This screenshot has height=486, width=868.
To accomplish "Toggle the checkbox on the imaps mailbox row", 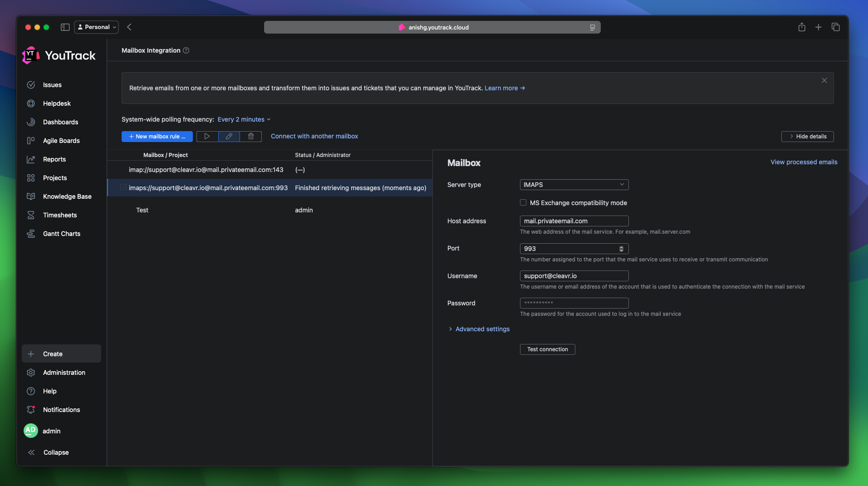I will pyautogui.click(x=123, y=187).
